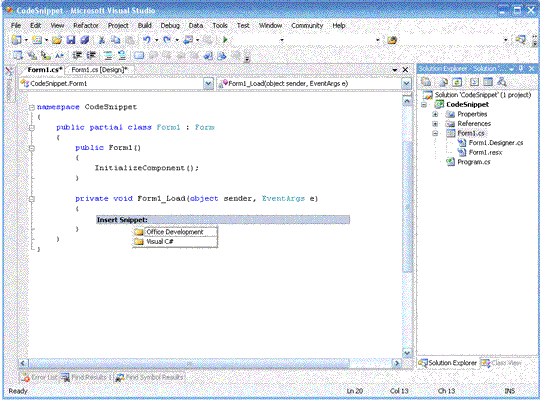Open the Solution Explorer toolbar icon at right end of main toolbar
This screenshot has height=405, width=540.
(x=520, y=40)
